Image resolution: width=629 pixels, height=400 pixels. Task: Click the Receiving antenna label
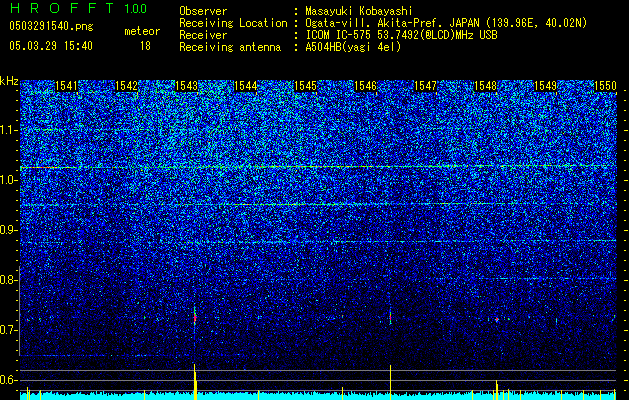pyautogui.click(x=230, y=47)
